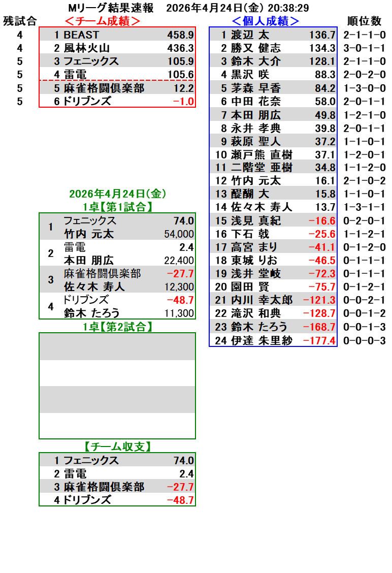Click 麻雀格闘倶楽部 in team standings table
Screen dimensions: 392x573
tap(104, 88)
